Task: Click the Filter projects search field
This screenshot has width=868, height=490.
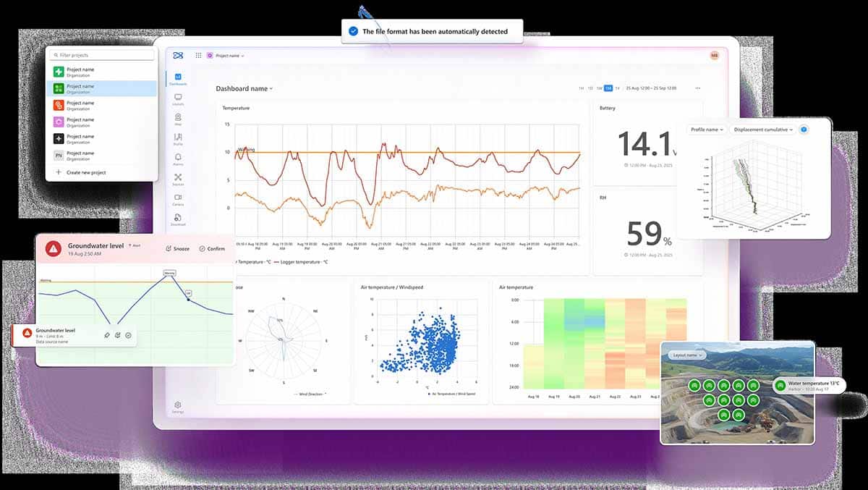Action: (x=101, y=55)
